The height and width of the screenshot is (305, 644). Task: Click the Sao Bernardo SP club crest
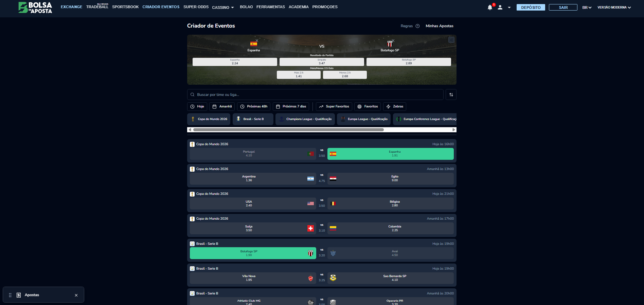333,278
